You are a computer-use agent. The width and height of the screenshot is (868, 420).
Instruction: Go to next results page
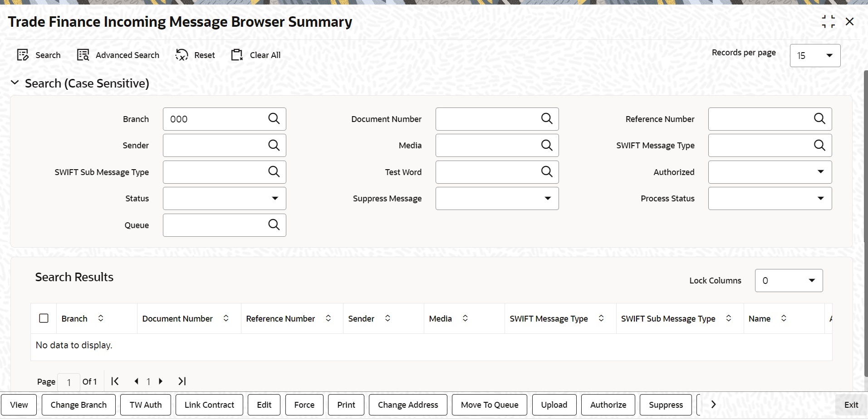click(161, 381)
